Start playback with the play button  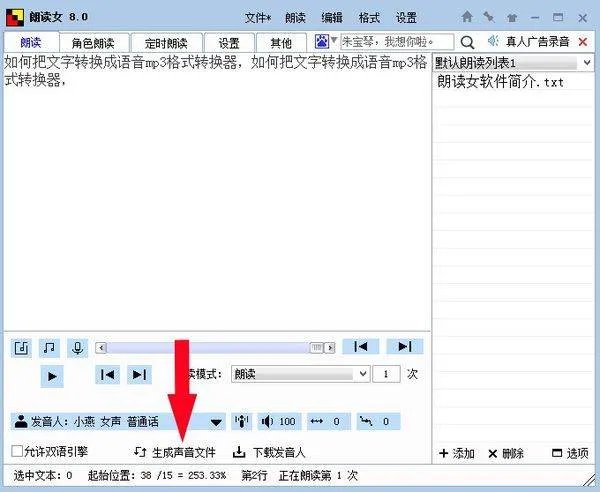[x=52, y=376]
